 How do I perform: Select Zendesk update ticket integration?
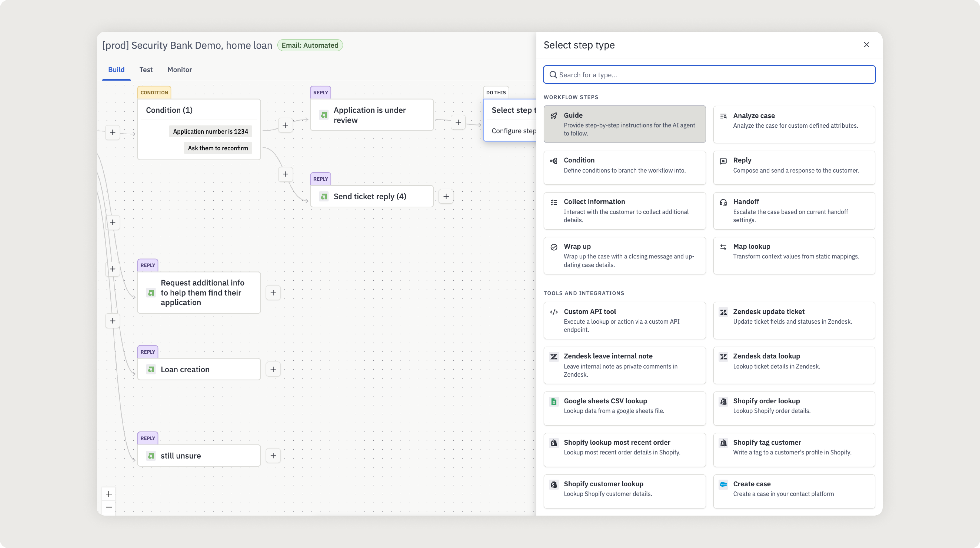(x=794, y=320)
